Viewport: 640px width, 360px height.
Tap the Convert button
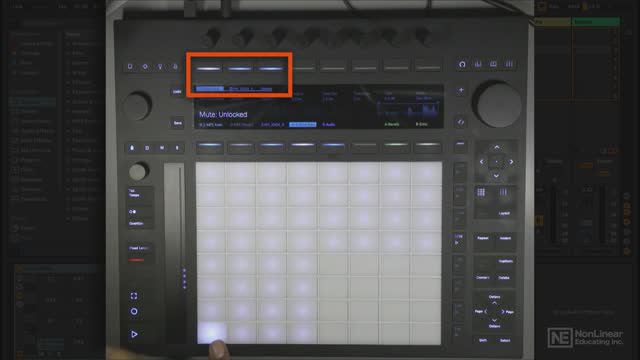click(483, 278)
